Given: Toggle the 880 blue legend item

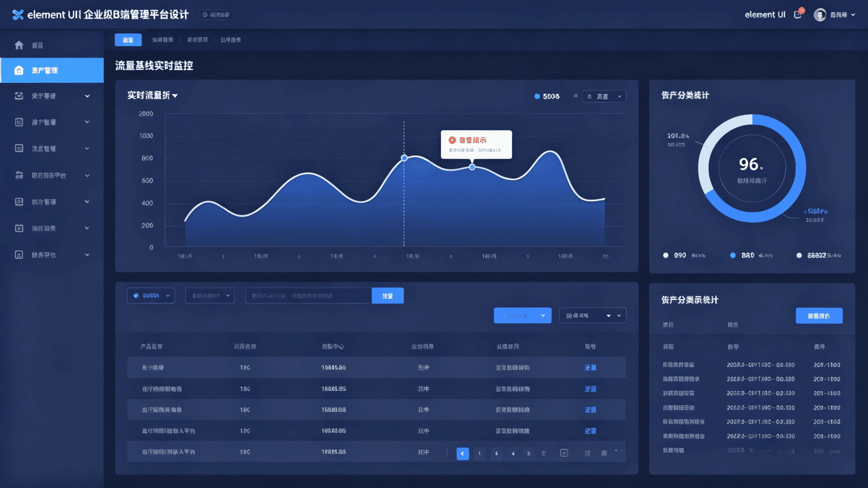Looking at the screenshot, I should click(733, 256).
